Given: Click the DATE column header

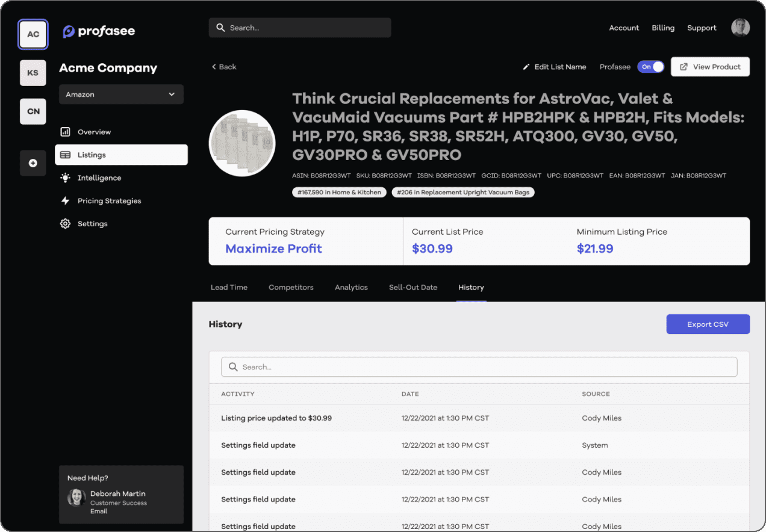Looking at the screenshot, I should pyautogui.click(x=410, y=394).
